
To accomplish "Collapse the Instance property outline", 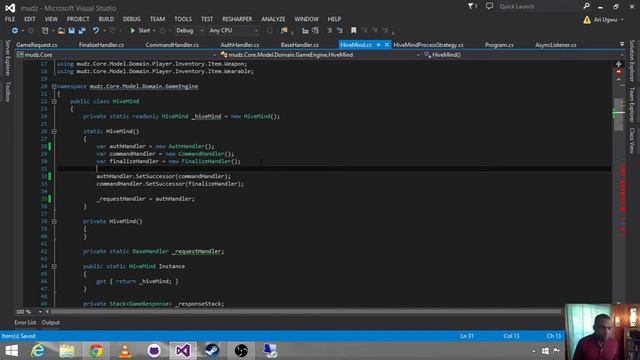I will tap(54, 266).
